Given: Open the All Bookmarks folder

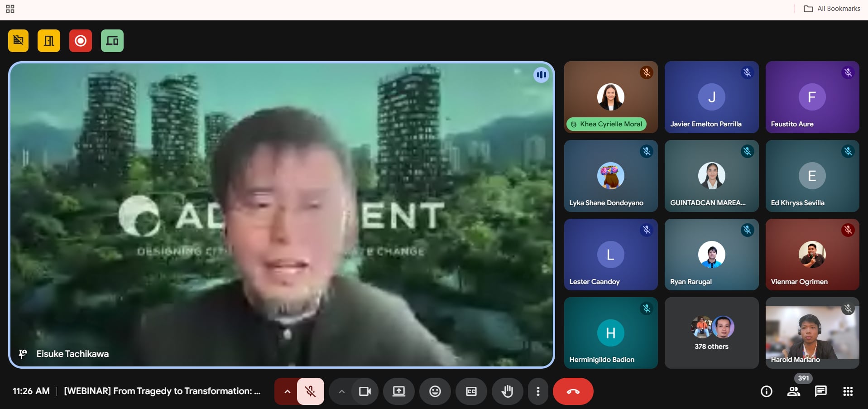Looking at the screenshot, I should click(832, 9).
